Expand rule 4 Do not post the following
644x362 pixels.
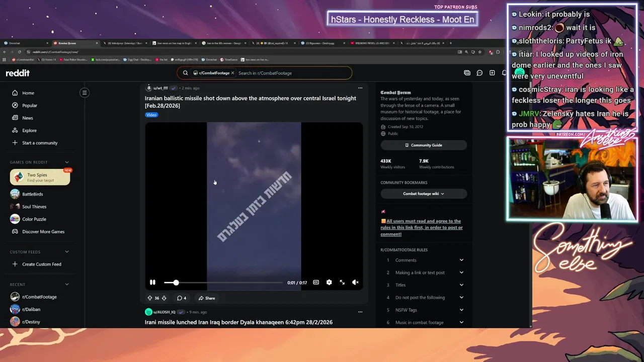424,298
